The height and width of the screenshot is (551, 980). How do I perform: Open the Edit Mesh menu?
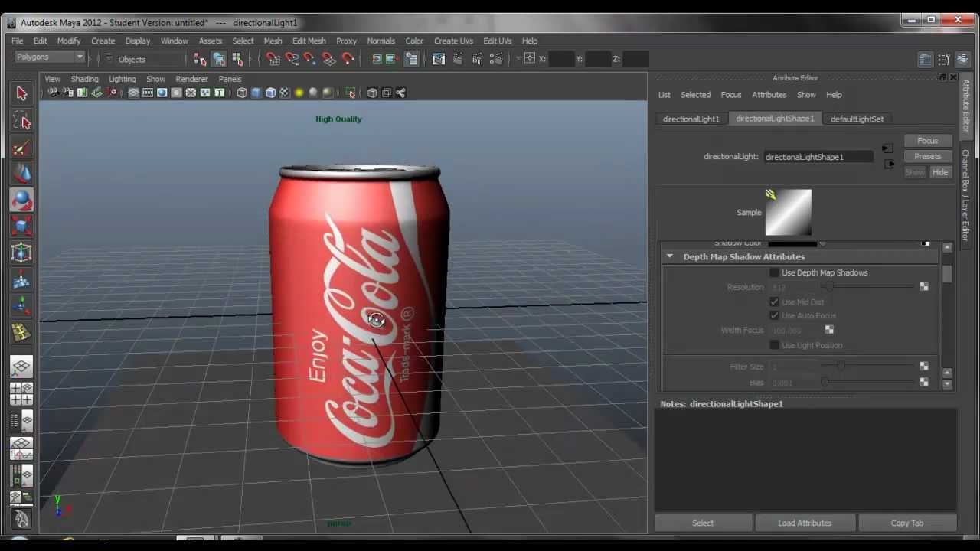(309, 41)
